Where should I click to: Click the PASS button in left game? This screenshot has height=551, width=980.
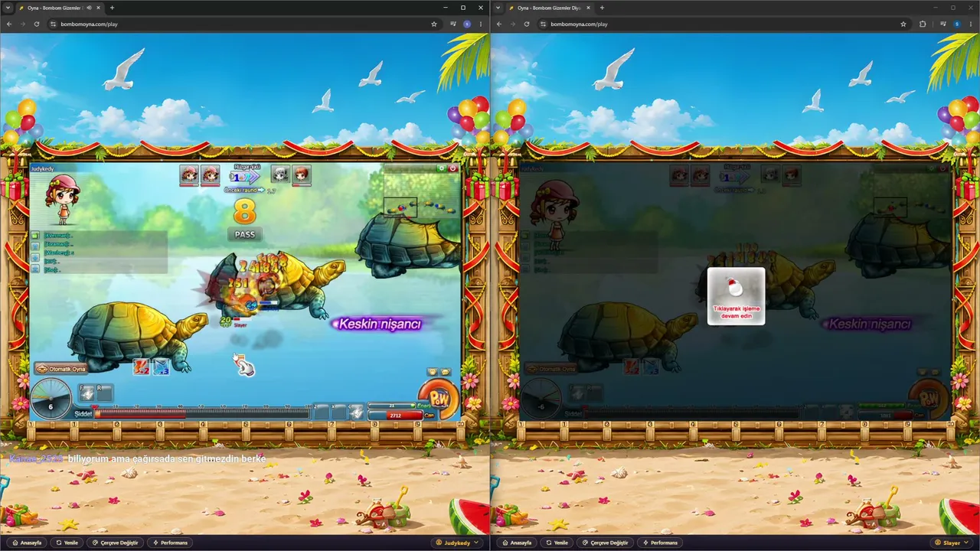click(245, 234)
